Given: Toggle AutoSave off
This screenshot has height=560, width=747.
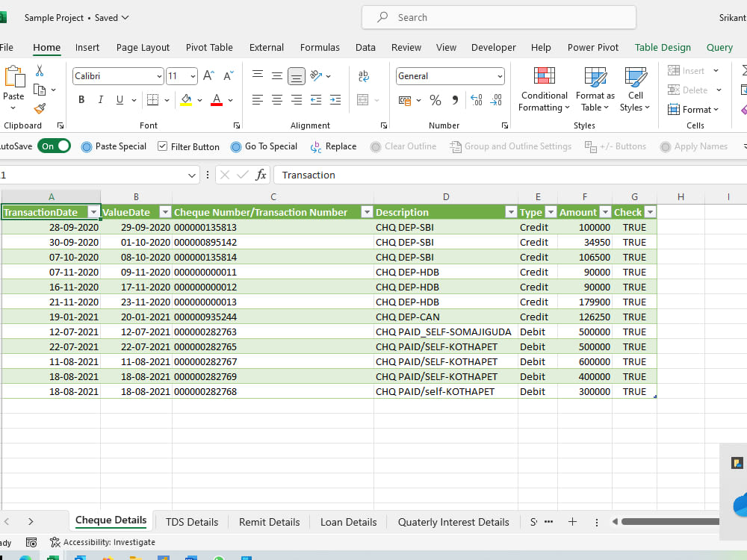Looking at the screenshot, I should click(54, 146).
